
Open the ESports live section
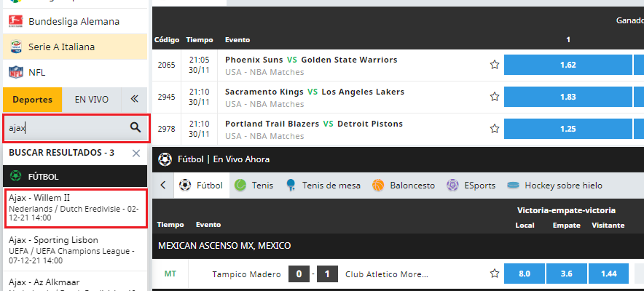(471, 186)
